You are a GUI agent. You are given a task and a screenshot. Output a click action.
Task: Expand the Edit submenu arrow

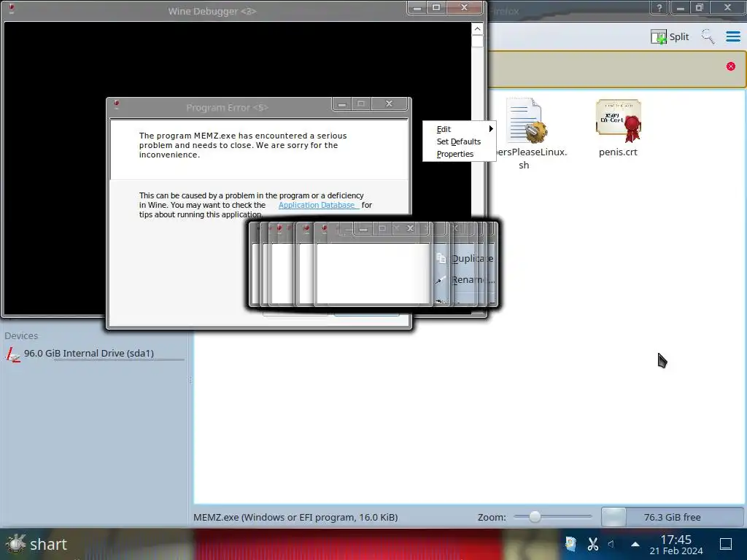[491, 128]
